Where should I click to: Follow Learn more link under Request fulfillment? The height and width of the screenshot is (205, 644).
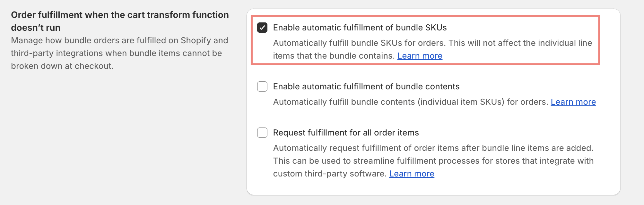412,174
